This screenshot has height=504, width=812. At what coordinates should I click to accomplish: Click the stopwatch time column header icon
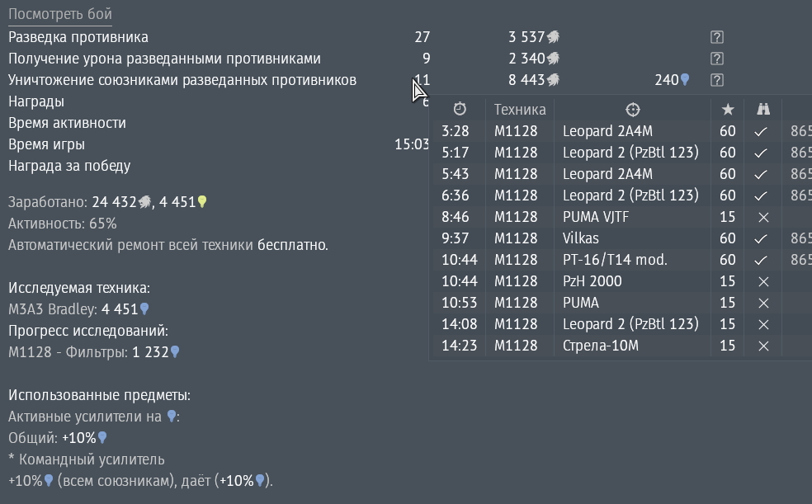(460, 109)
